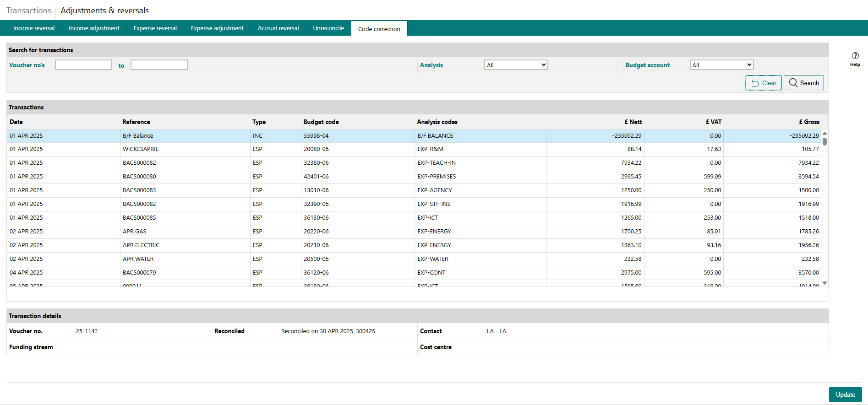Click the reconciled status text
The image size is (868, 405).
tap(328, 331)
